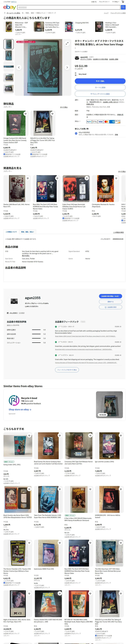129x644 pixels.
Task: Click シェア share link
Action: coord(106,13)
